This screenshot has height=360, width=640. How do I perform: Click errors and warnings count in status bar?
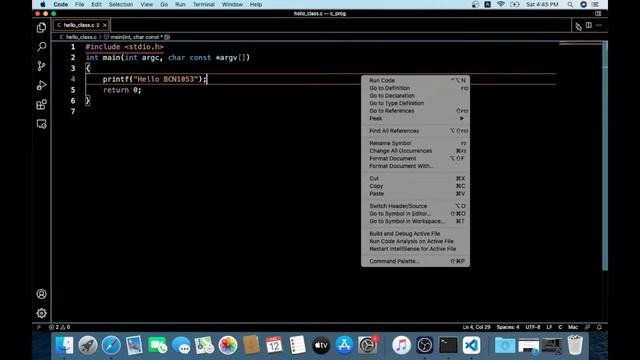point(59,327)
